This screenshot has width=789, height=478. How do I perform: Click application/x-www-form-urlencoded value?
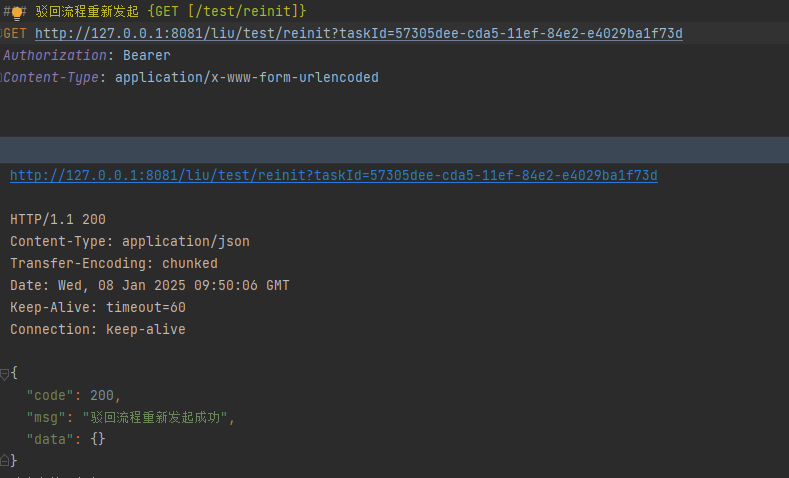247,78
